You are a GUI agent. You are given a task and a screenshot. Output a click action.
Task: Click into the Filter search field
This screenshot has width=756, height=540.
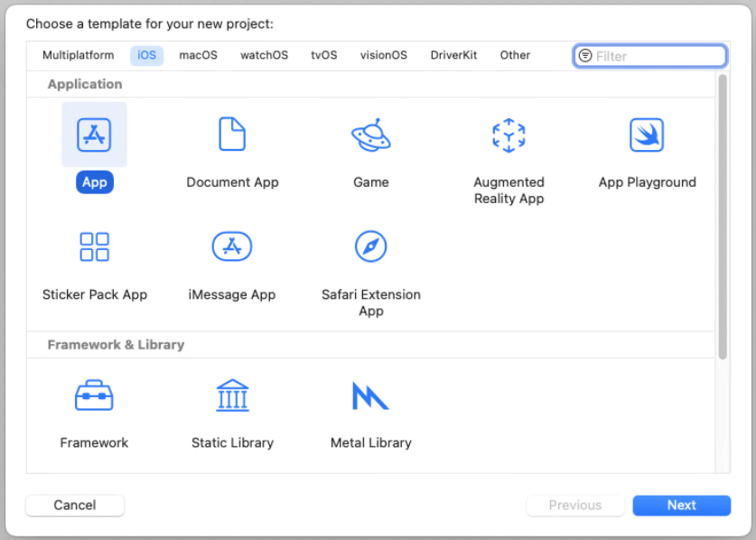658,56
